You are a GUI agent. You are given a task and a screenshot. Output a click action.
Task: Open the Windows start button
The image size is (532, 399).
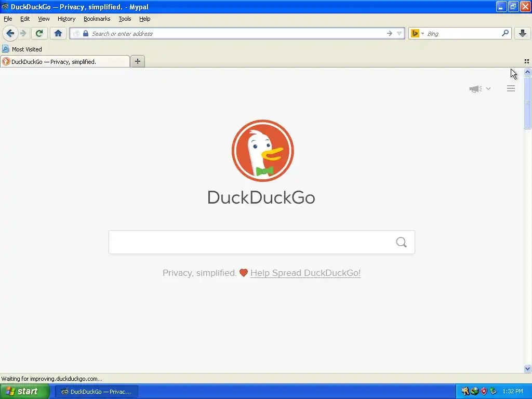24,391
